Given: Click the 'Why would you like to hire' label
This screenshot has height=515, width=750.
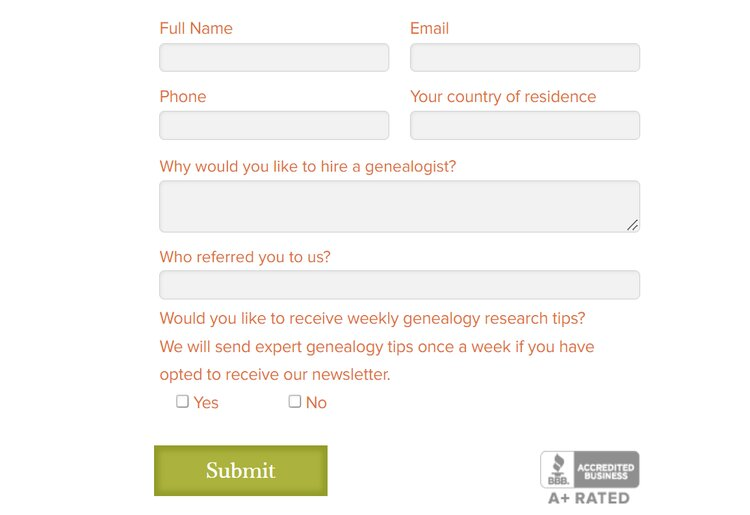Looking at the screenshot, I should point(308,166).
